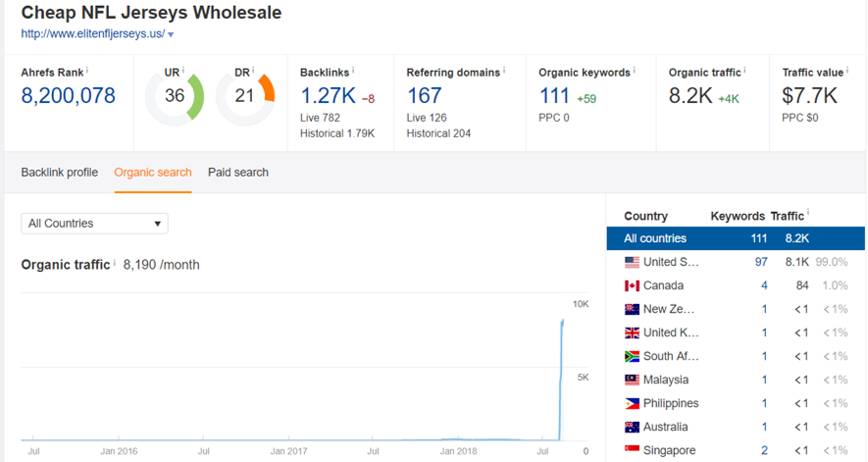Image resolution: width=868 pixels, height=462 pixels.
Task: Click the Australia flag icon
Action: pos(632,427)
